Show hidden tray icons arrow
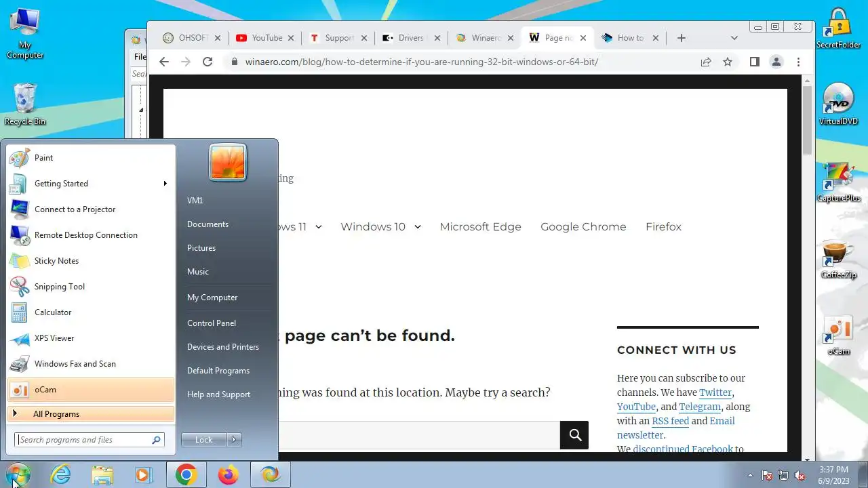 click(x=750, y=476)
